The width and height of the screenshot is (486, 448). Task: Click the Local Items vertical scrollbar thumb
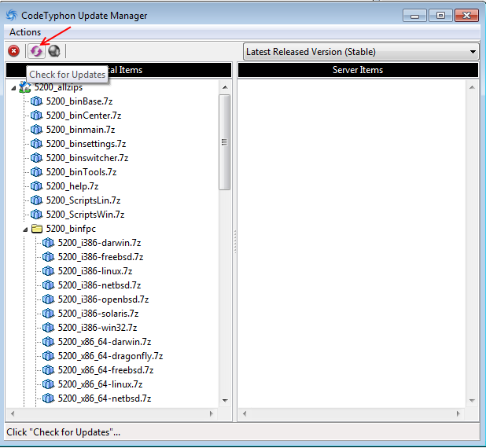(224, 142)
